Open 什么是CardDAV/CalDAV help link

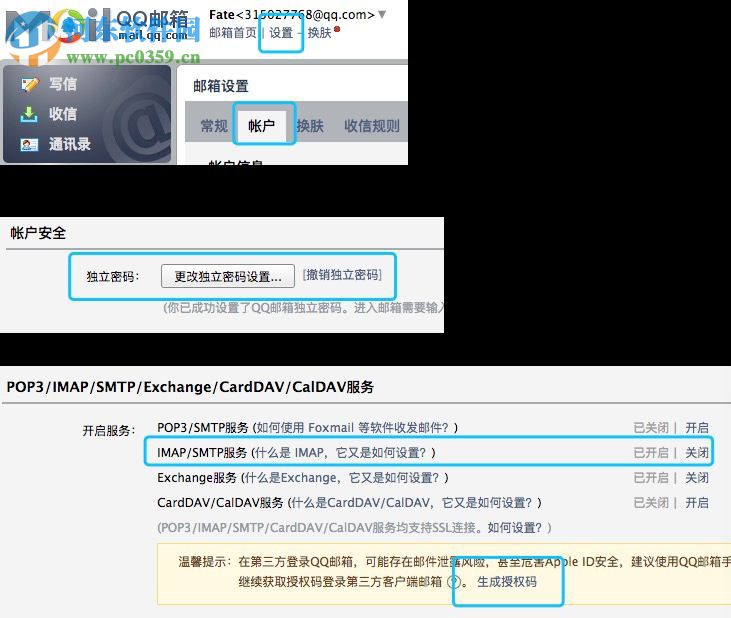(412, 503)
